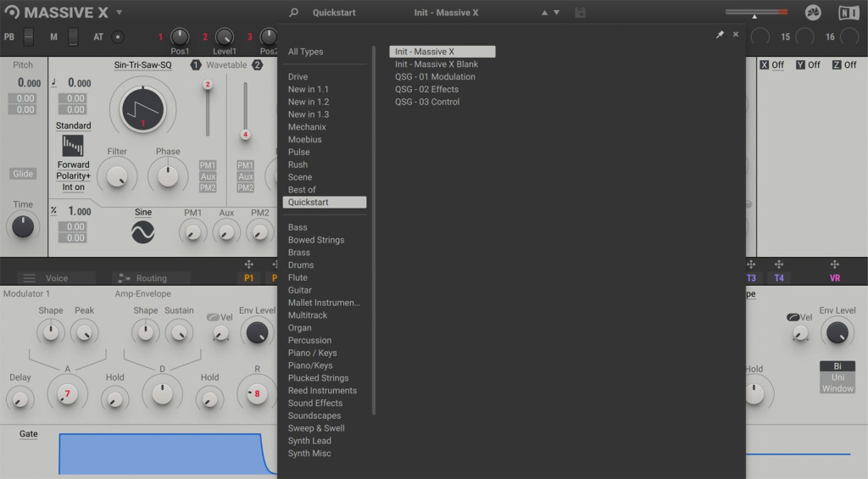
Task: Load preset QSG - 03 Control
Action: point(427,102)
